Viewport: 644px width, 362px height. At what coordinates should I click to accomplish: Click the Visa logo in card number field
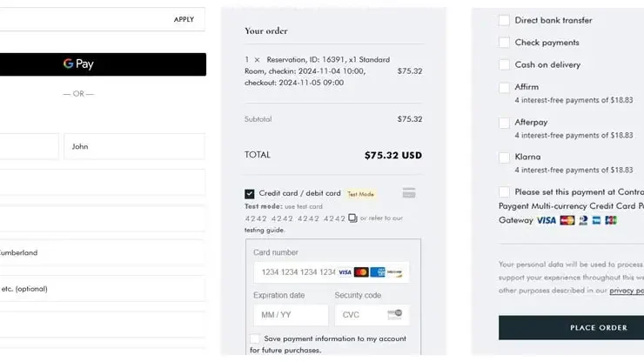point(345,272)
